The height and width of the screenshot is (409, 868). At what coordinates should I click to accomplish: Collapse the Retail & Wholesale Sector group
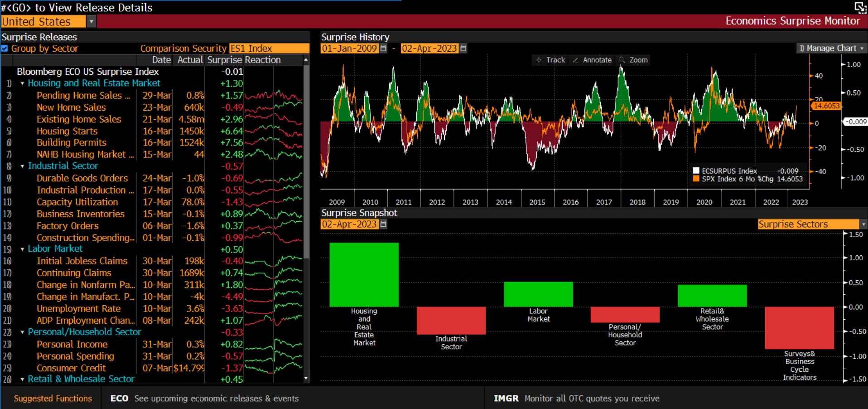[x=22, y=380]
